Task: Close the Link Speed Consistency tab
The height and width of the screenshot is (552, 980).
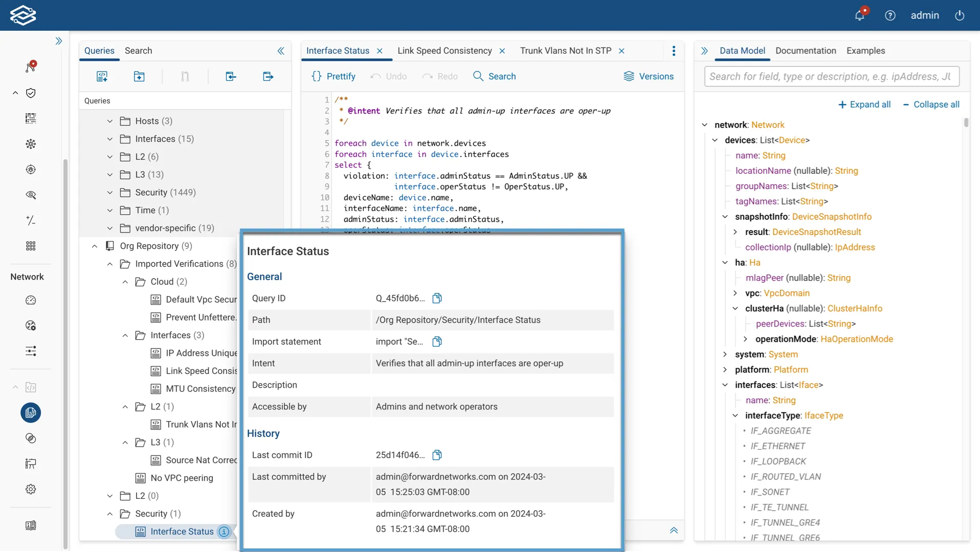Action: 502,51
